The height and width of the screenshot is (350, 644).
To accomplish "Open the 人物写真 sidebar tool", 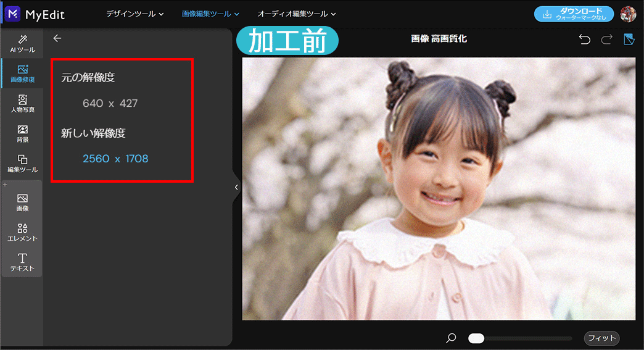I will [x=23, y=104].
